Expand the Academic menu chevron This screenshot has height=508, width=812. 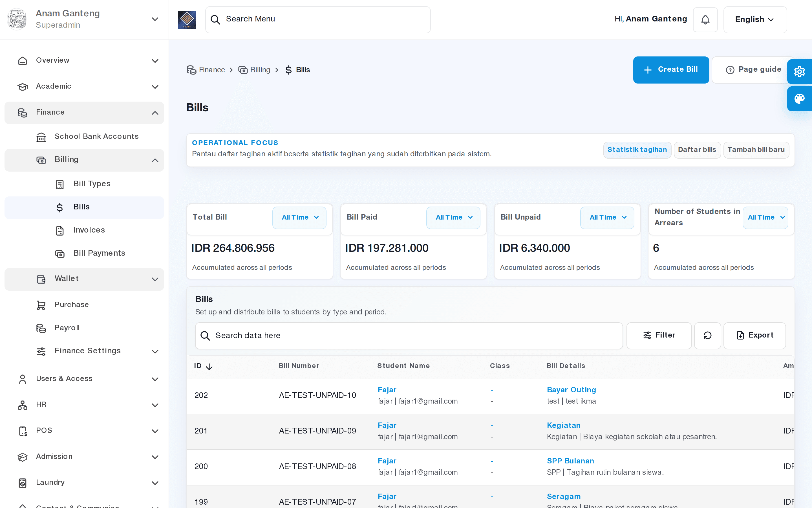click(155, 87)
